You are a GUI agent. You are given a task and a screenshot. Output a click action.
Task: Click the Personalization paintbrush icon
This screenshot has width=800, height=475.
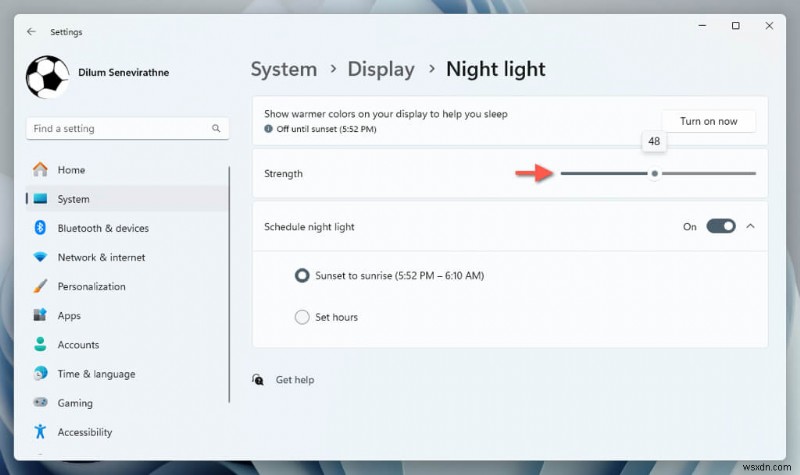[40, 286]
